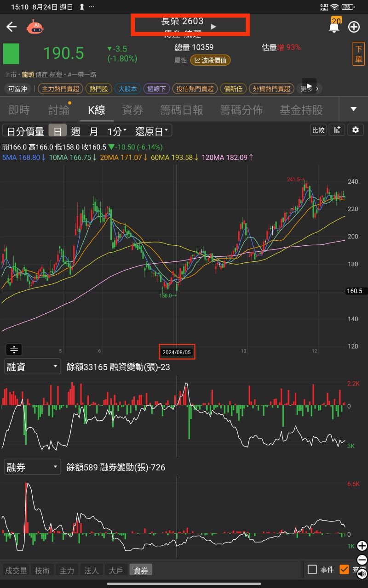
Task: Select the 價新低 tag
Action: tap(233, 89)
